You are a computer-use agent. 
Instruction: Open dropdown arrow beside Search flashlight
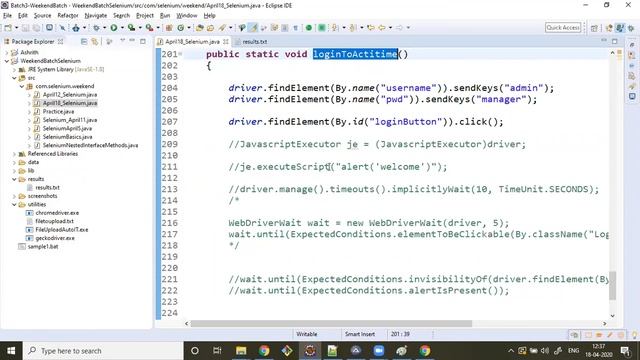[x=231, y=28]
